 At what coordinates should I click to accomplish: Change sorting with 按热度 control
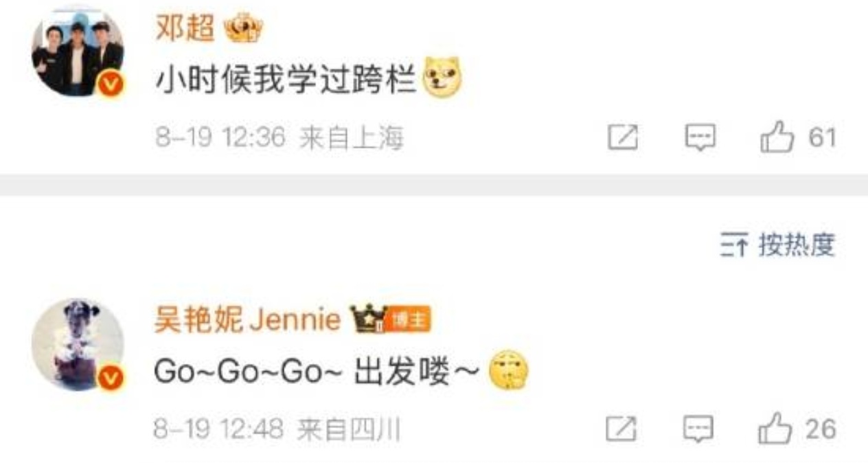[x=777, y=245]
